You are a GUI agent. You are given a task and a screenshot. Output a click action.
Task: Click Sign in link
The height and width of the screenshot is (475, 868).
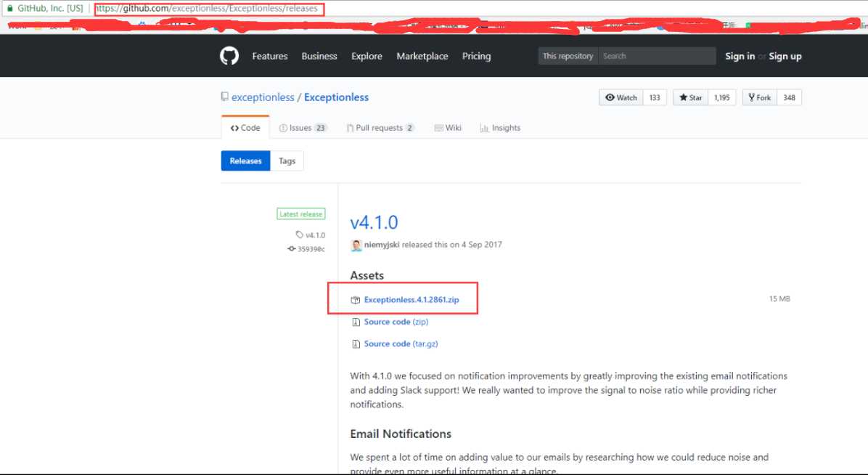tap(740, 56)
